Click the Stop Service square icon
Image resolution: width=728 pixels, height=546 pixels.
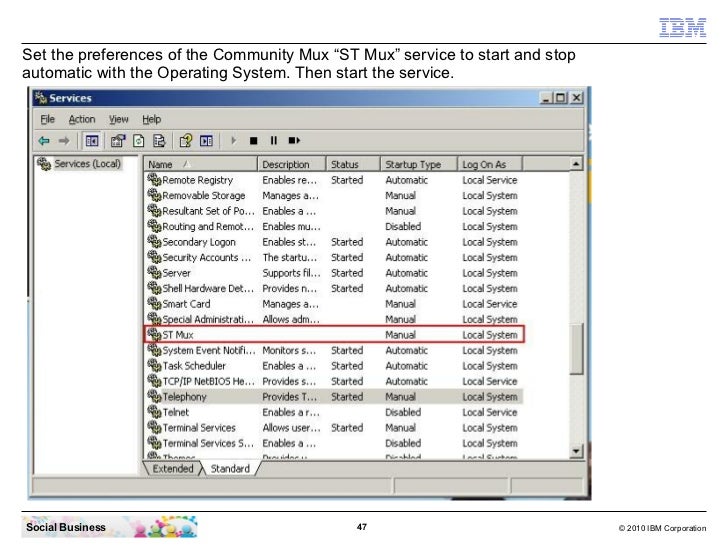(254, 141)
